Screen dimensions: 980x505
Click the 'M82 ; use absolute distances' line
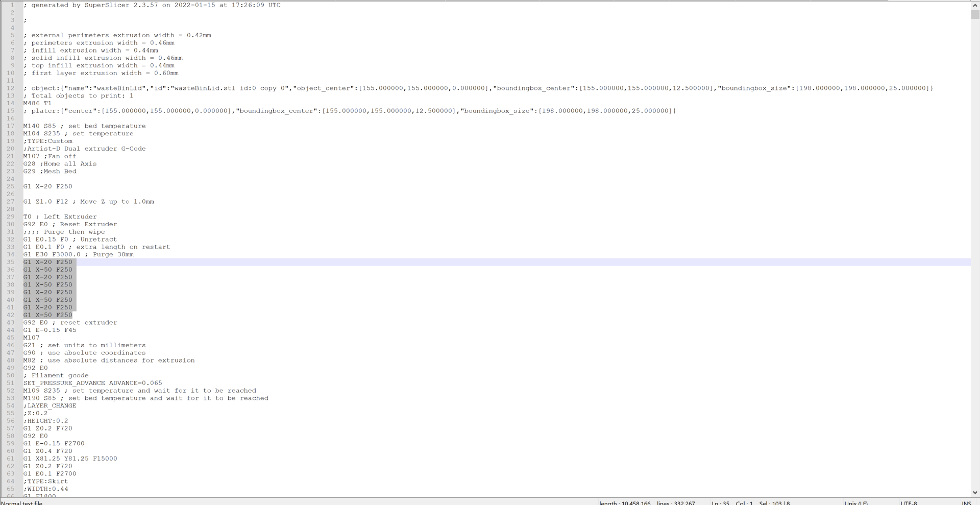[109, 360]
